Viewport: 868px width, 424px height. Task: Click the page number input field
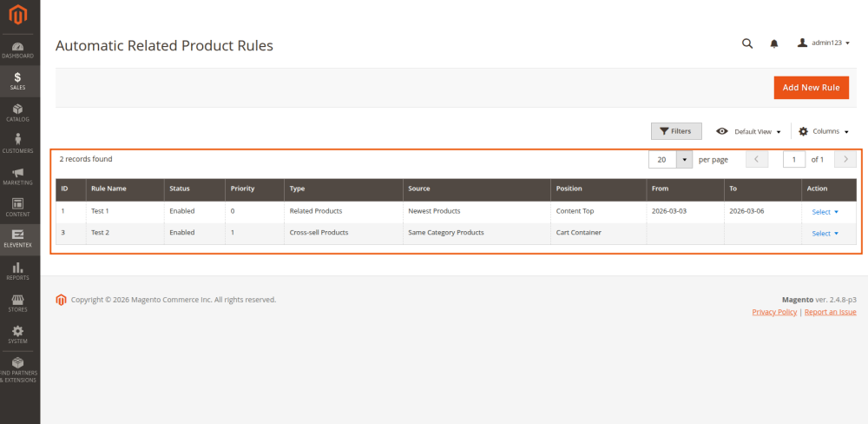tap(793, 160)
